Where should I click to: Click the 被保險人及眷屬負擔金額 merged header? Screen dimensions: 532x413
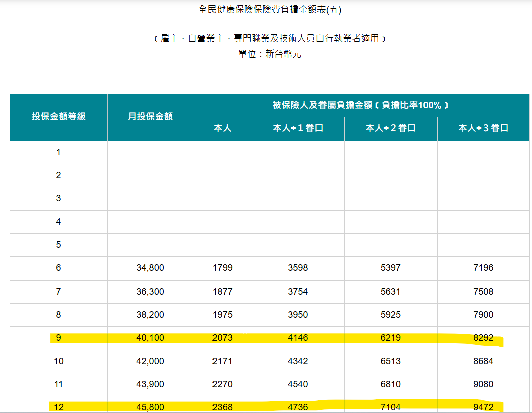[x=360, y=105]
